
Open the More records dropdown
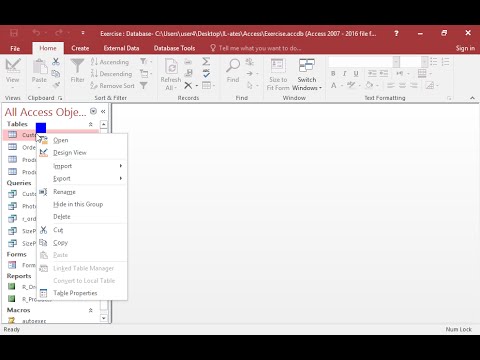coord(208,86)
